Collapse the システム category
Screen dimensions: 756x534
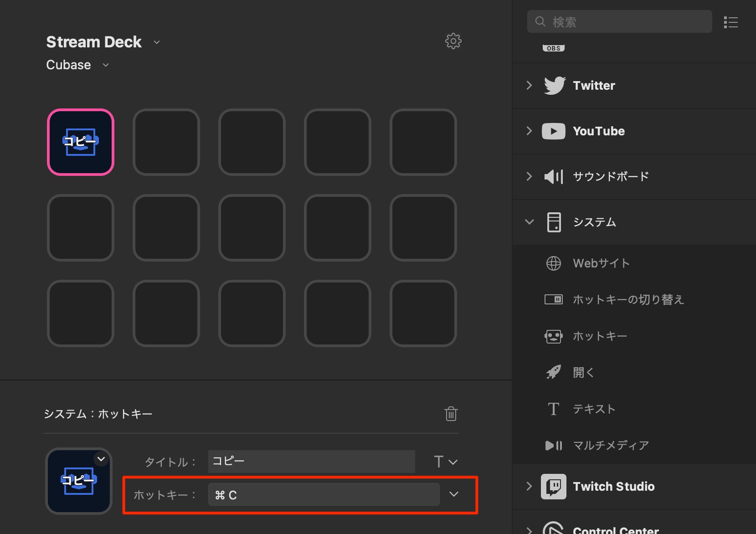[x=530, y=222]
